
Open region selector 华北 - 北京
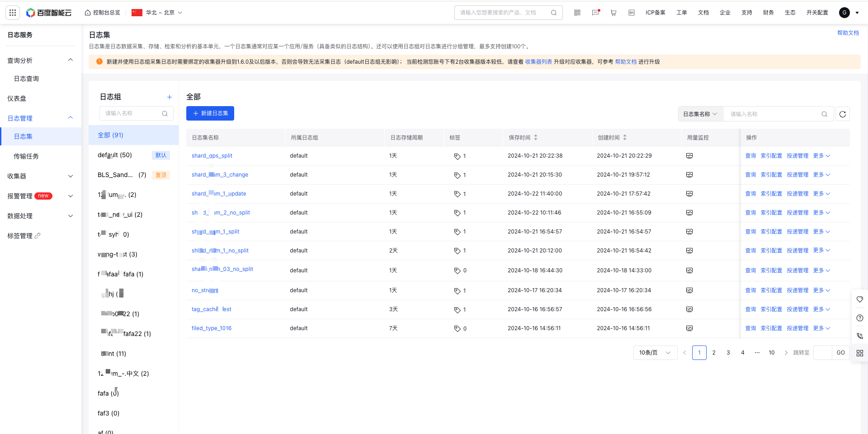pyautogui.click(x=157, y=13)
